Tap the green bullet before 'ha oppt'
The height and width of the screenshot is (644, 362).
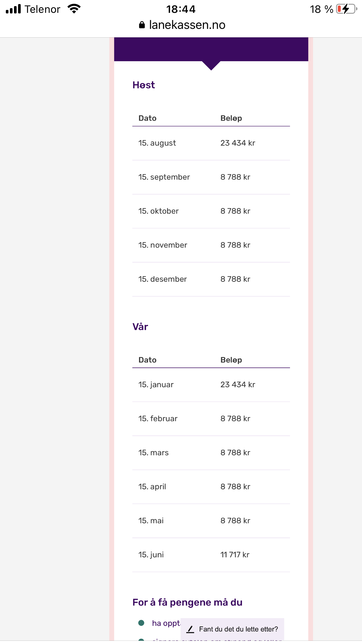[x=141, y=623]
